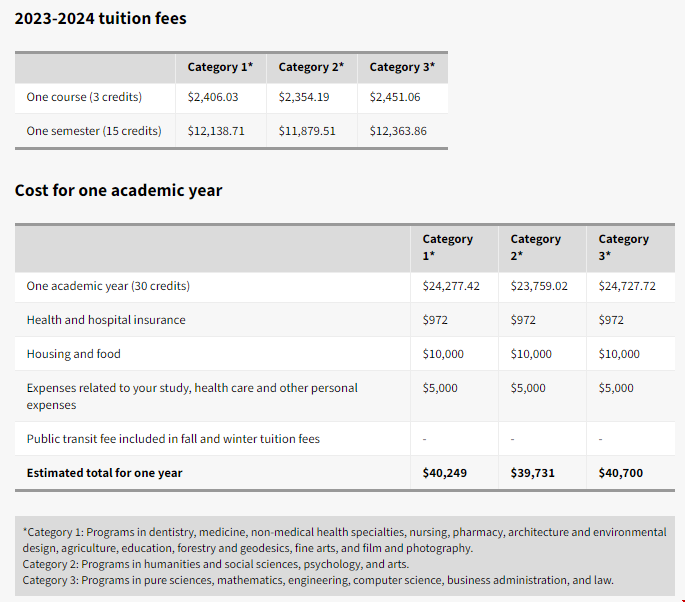Viewport: 685px width, 602px height.
Task: Click the $23,759.02 academic year amount
Action: click(x=539, y=286)
